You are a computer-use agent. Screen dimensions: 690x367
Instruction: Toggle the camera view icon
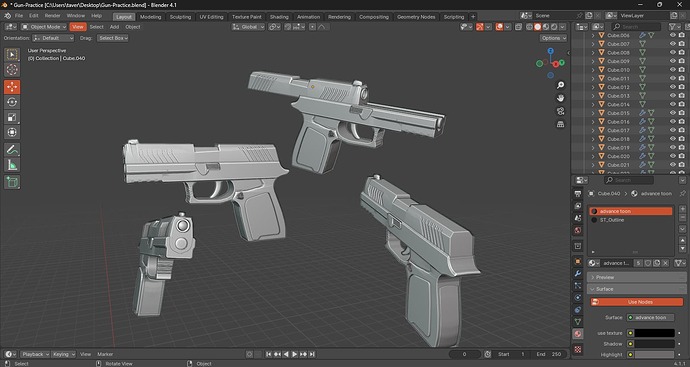(x=560, y=111)
